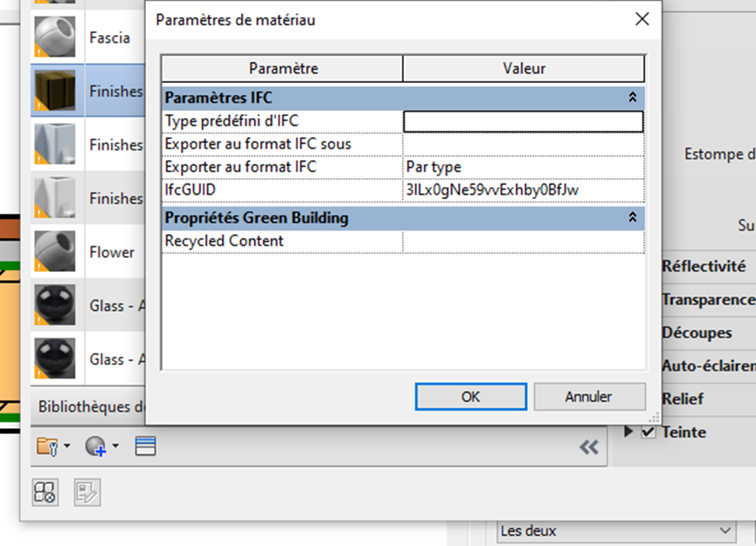Select the Flower material thumbnail
The image size is (756, 546).
[x=57, y=252]
